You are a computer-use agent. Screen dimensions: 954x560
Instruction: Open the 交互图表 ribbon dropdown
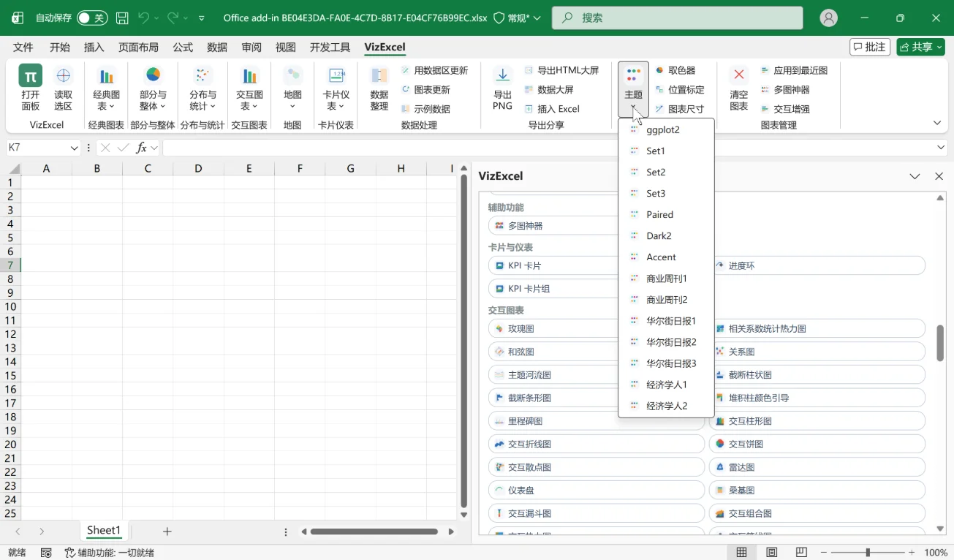point(249,88)
